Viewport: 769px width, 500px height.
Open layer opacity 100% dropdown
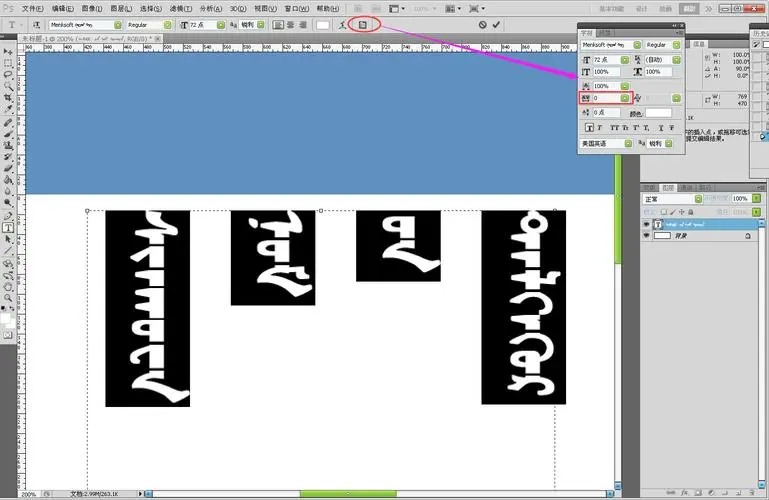click(x=756, y=199)
